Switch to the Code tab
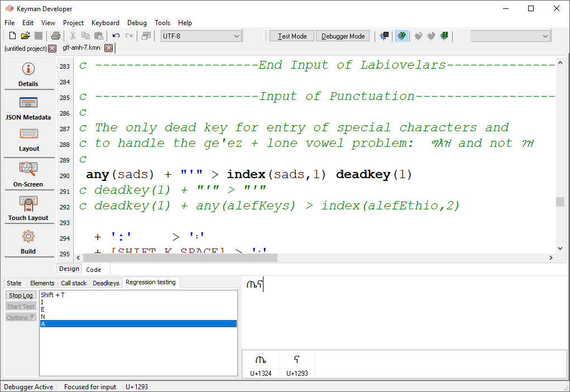Screen dimensions: 570x392 [x=93, y=270]
